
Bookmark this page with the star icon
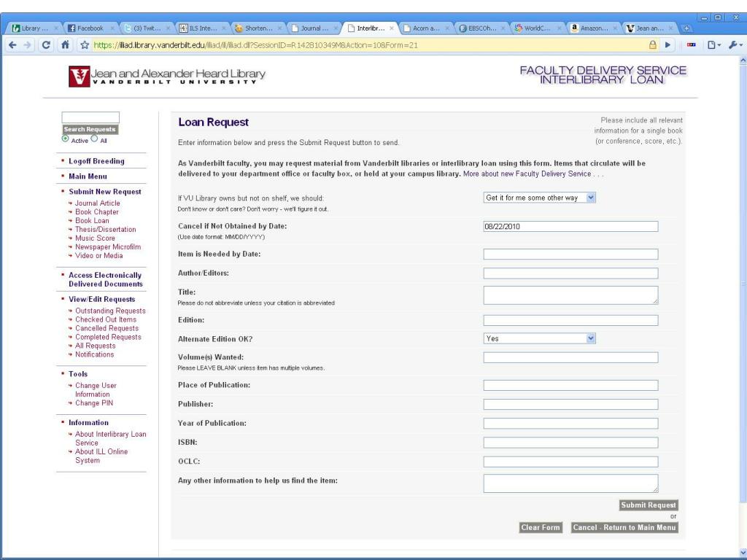[x=85, y=44]
